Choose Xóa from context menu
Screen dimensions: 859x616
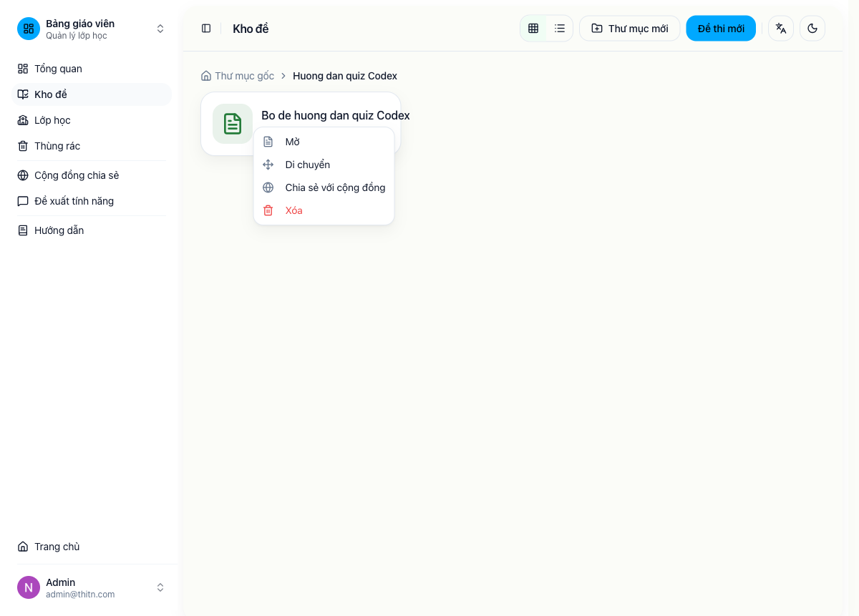coord(324,210)
